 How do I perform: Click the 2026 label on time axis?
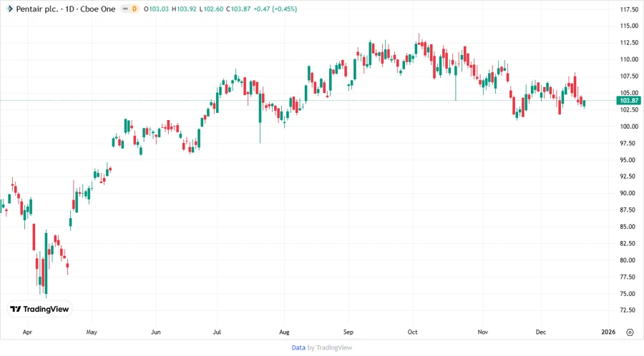click(608, 332)
